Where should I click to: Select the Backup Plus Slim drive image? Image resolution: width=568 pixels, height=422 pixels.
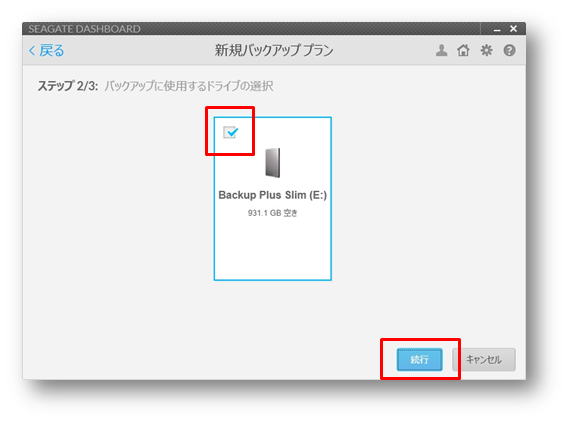point(273,163)
